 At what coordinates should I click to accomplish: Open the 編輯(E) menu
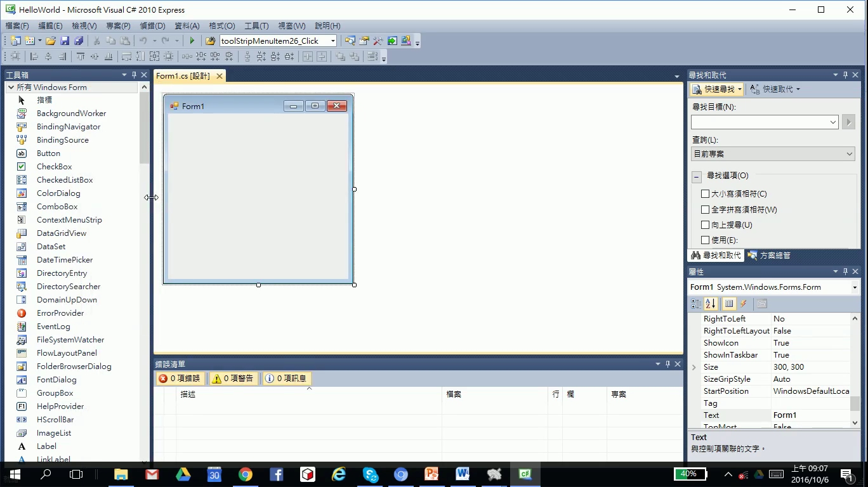51,26
